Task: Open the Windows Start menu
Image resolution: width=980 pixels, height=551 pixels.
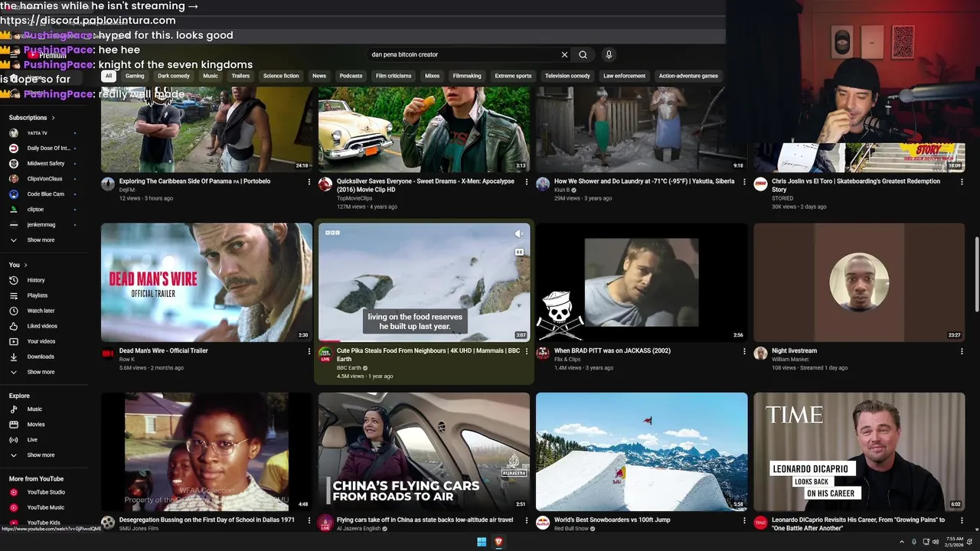Action: (482, 542)
